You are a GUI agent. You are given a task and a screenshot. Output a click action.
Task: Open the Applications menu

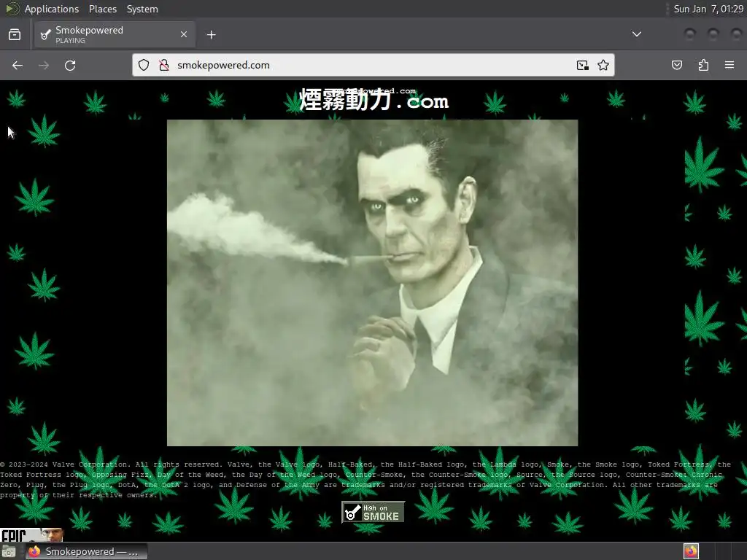pos(52,9)
